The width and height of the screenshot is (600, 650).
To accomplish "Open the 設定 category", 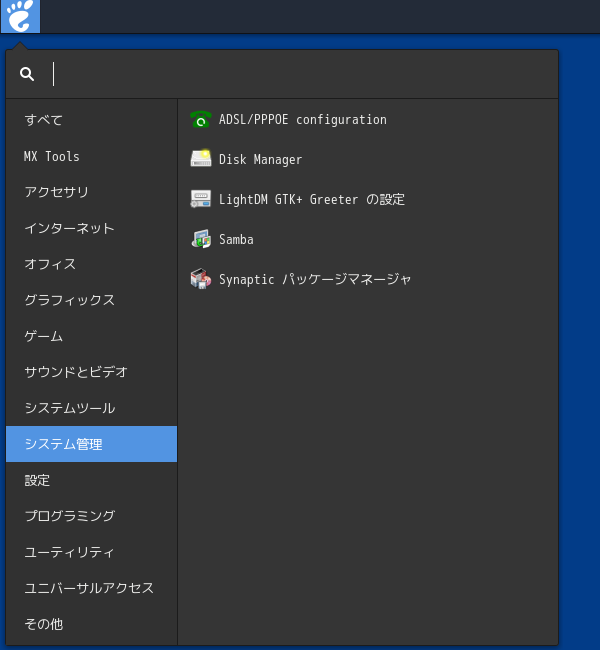I will 92,480.
